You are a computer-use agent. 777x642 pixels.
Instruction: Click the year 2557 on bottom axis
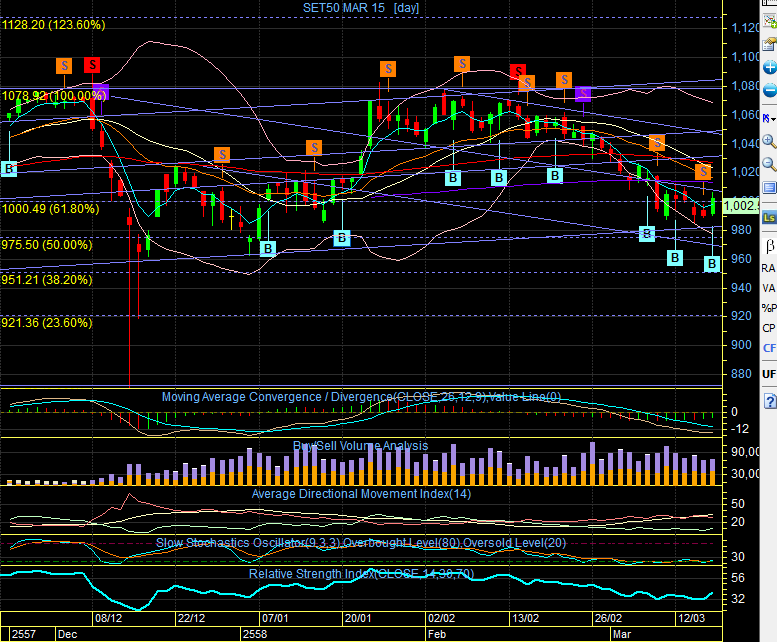(x=23, y=634)
